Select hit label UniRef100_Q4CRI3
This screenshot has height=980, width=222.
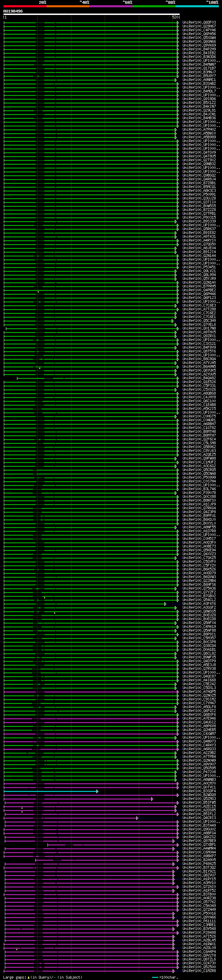point(199,818)
